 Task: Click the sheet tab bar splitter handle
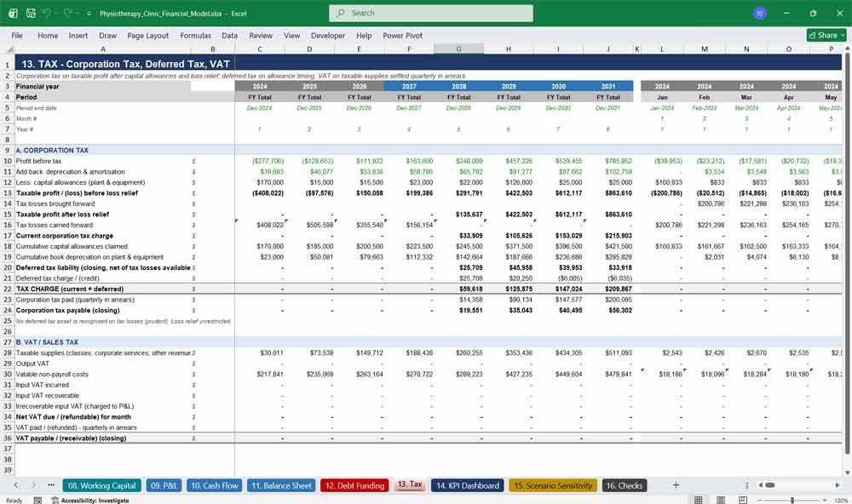746,485
